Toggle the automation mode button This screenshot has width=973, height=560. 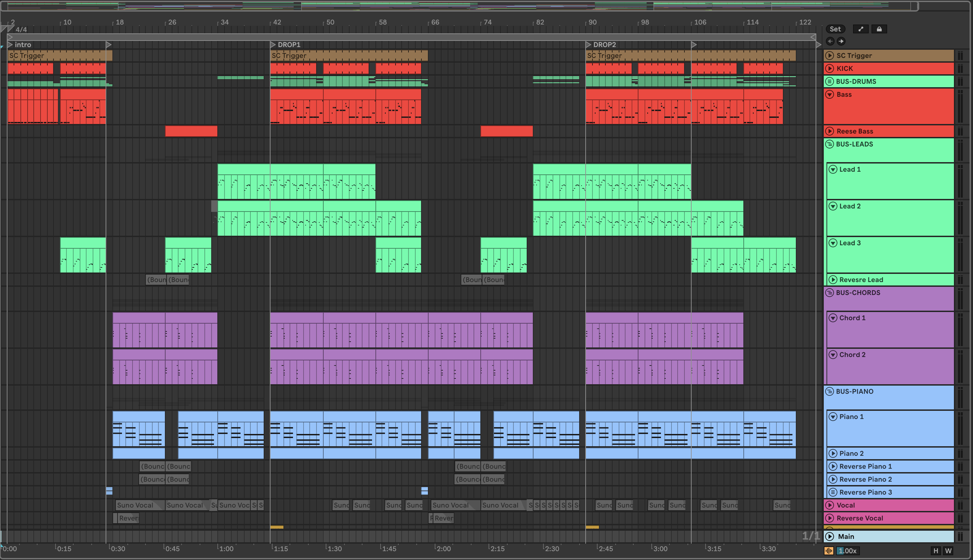(x=860, y=29)
